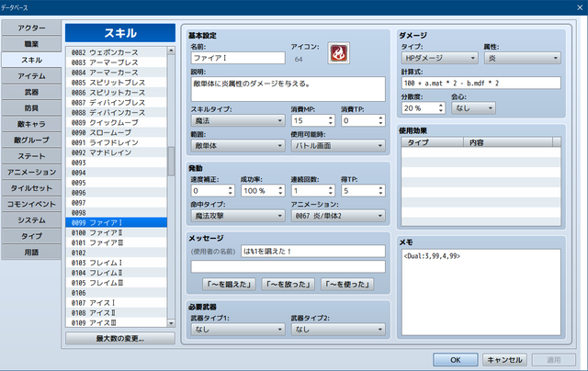Click the メモ note text area
This screenshot has width=588, height=371.
click(481, 292)
